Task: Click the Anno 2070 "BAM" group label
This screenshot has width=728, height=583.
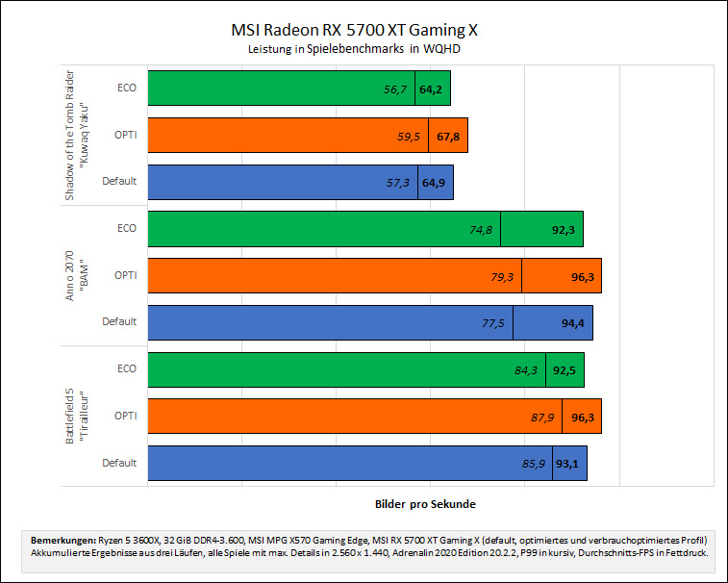Action: 76,276
